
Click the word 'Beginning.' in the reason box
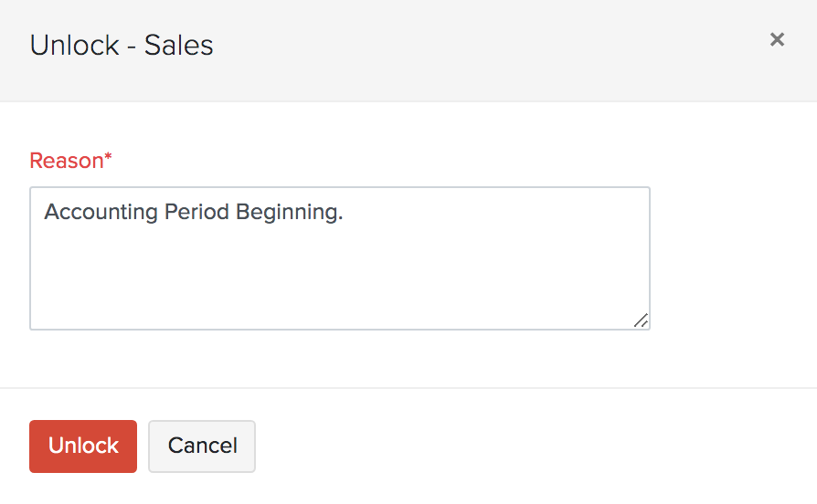click(289, 213)
